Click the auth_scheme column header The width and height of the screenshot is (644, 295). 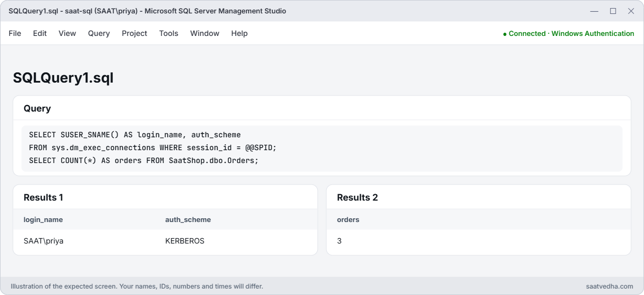(188, 219)
